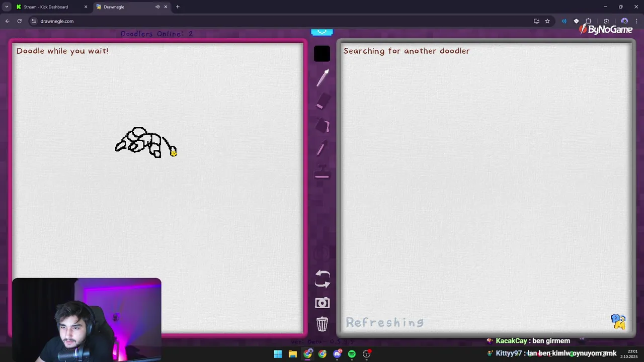
Task: Select the paintbrush tool
Action: (x=323, y=78)
